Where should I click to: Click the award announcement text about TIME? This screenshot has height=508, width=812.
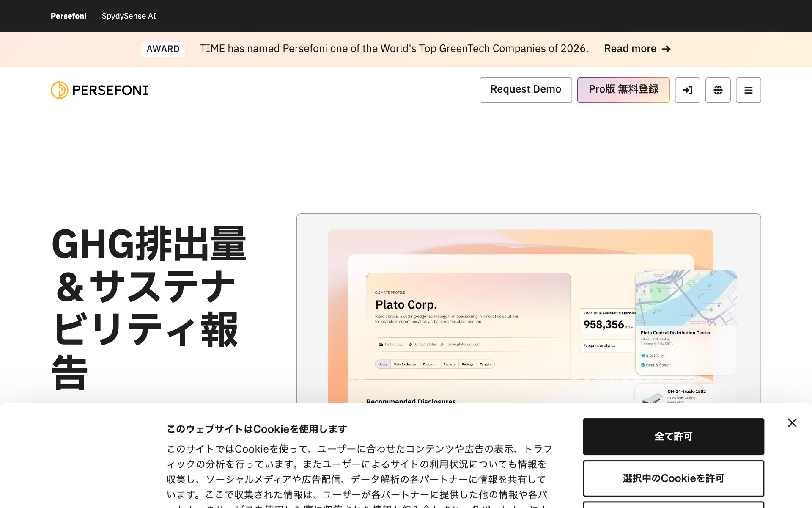point(394,49)
